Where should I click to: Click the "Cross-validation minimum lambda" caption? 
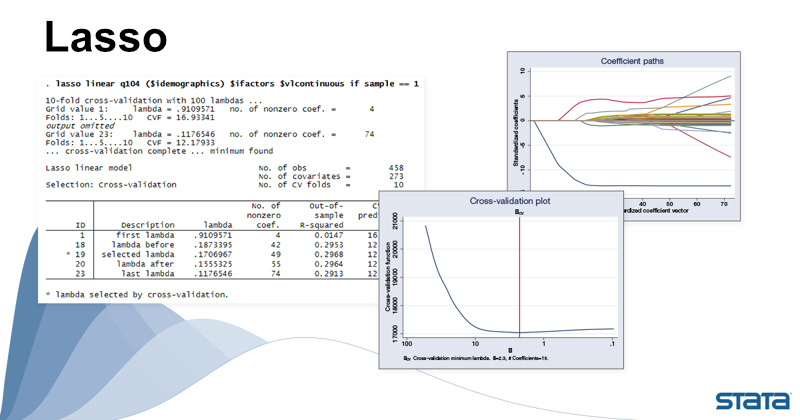coord(476,358)
